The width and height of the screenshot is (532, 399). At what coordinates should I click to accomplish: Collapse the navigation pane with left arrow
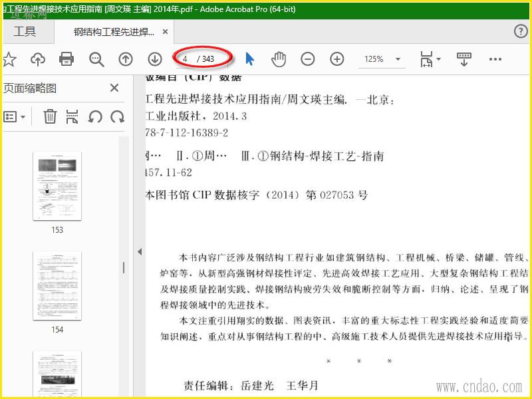(x=140, y=252)
